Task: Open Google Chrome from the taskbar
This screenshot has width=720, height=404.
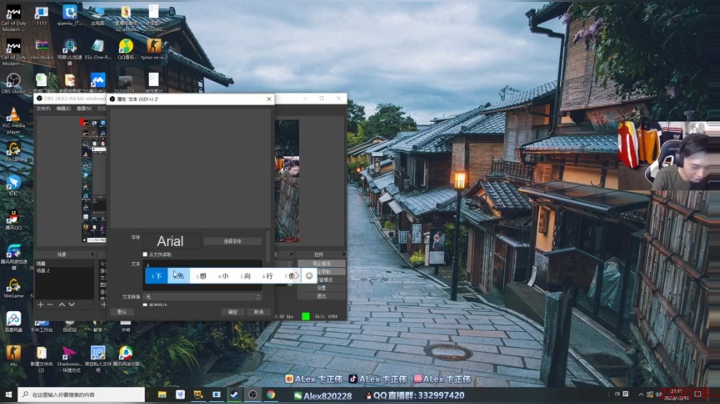Action: pyautogui.click(x=270, y=395)
